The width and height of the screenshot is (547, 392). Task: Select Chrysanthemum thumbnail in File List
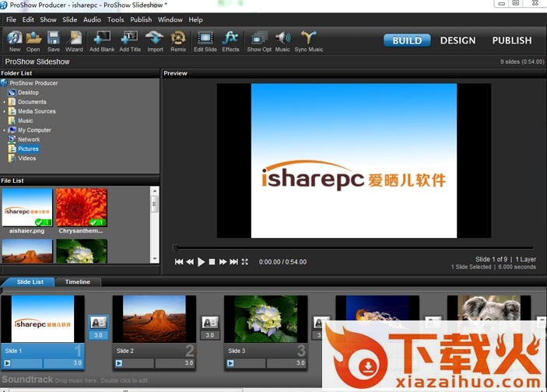pyautogui.click(x=82, y=208)
